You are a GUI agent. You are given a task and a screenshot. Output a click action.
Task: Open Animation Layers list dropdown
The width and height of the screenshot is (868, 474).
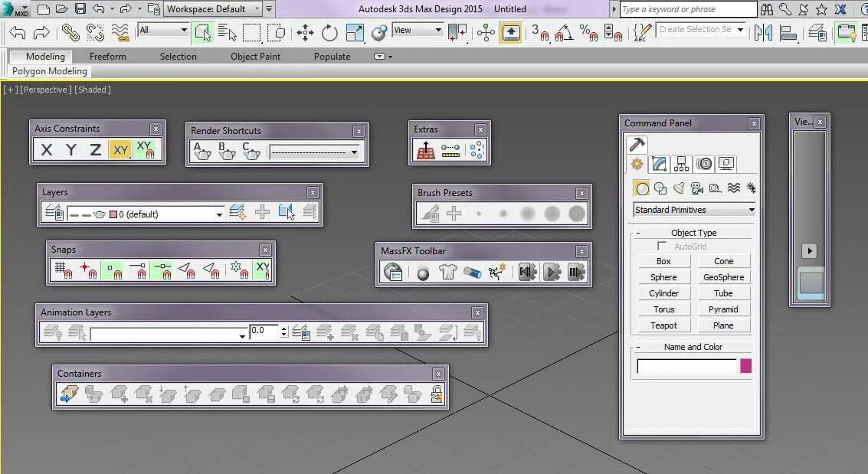click(168, 334)
